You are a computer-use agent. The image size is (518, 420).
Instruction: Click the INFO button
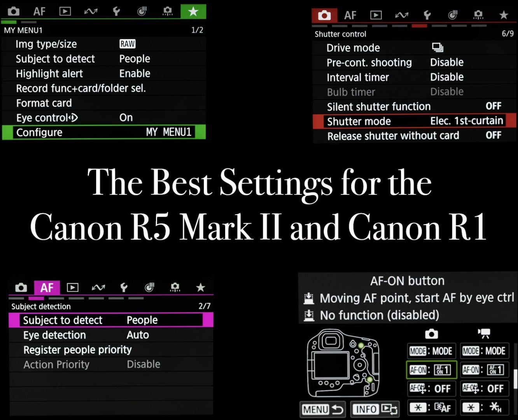click(375, 409)
